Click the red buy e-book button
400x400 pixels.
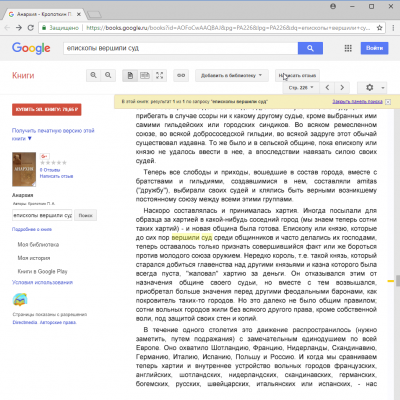pos(47,109)
